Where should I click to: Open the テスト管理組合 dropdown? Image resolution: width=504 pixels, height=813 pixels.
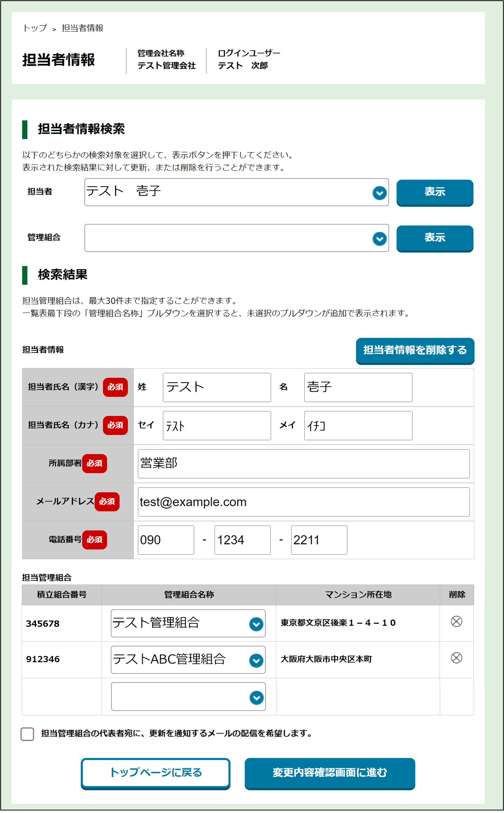click(188, 623)
